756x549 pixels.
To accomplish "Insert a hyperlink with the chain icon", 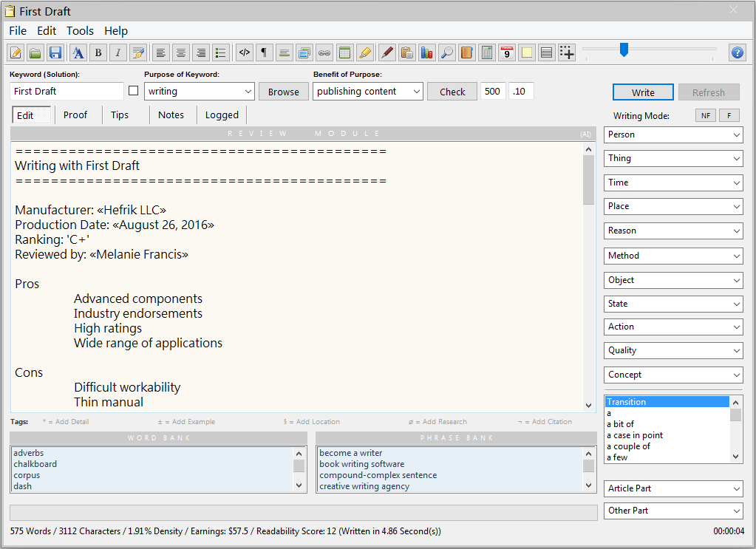I will (324, 52).
